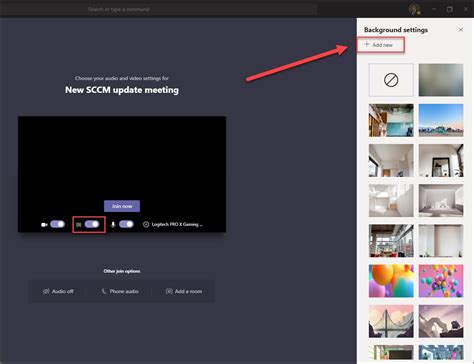This screenshot has height=364, width=474.
Task: Close the Background settings panel
Action: pyautogui.click(x=461, y=30)
